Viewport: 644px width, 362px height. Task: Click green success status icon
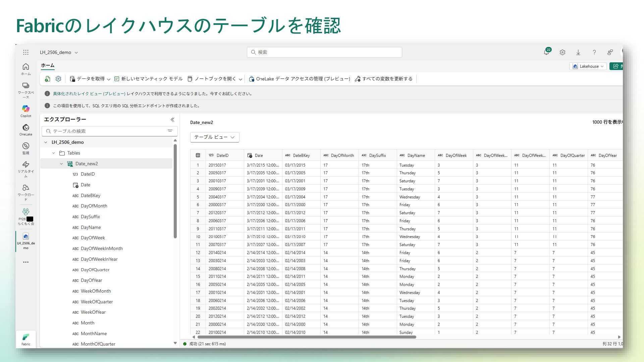coord(185,344)
